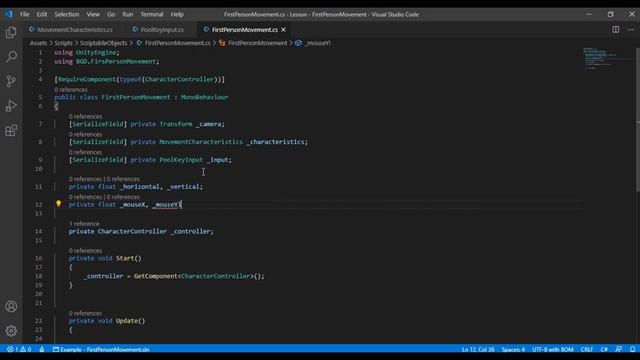Click line number 16 in gutter
Image resolution: width=640 pixels, height=360 pixels.
tap(39, 258)
